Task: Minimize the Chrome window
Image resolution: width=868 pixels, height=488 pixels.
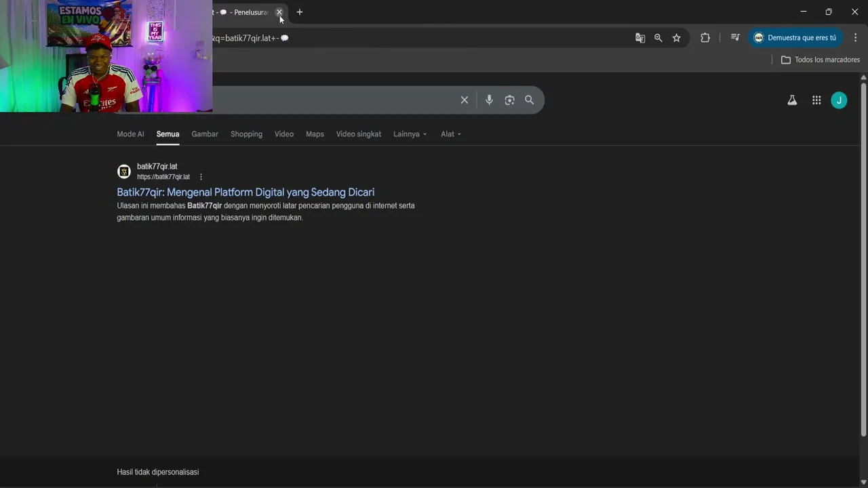Action: tap(803, 12)
